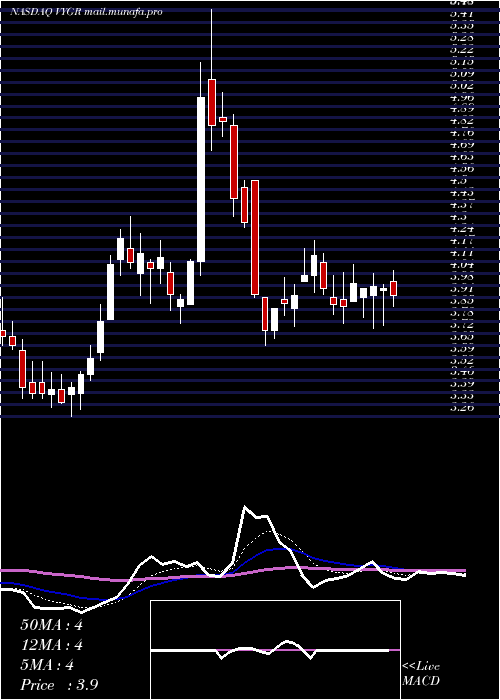Click the 4.04 price axis label
The height and width of the screenshot is (700, 500).
(x=462, y=266)
